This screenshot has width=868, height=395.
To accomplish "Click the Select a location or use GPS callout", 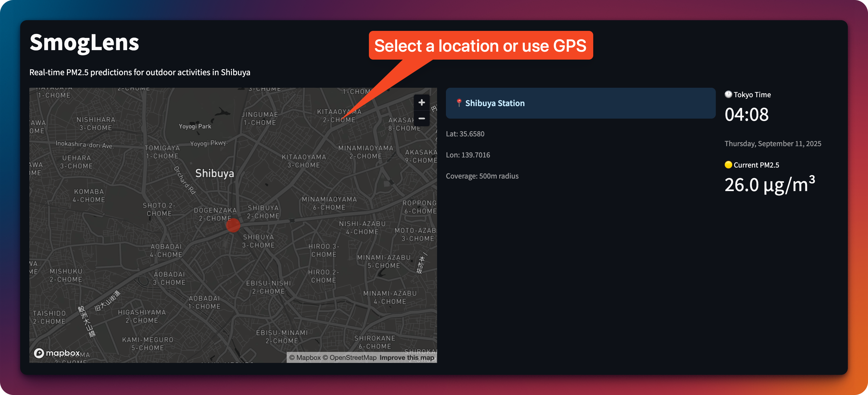I will [x=480, y=46].
